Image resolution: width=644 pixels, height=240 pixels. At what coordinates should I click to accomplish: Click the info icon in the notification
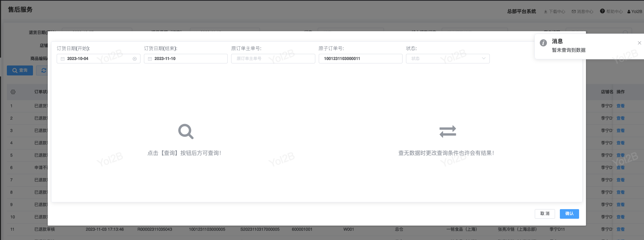coord(543,43)
